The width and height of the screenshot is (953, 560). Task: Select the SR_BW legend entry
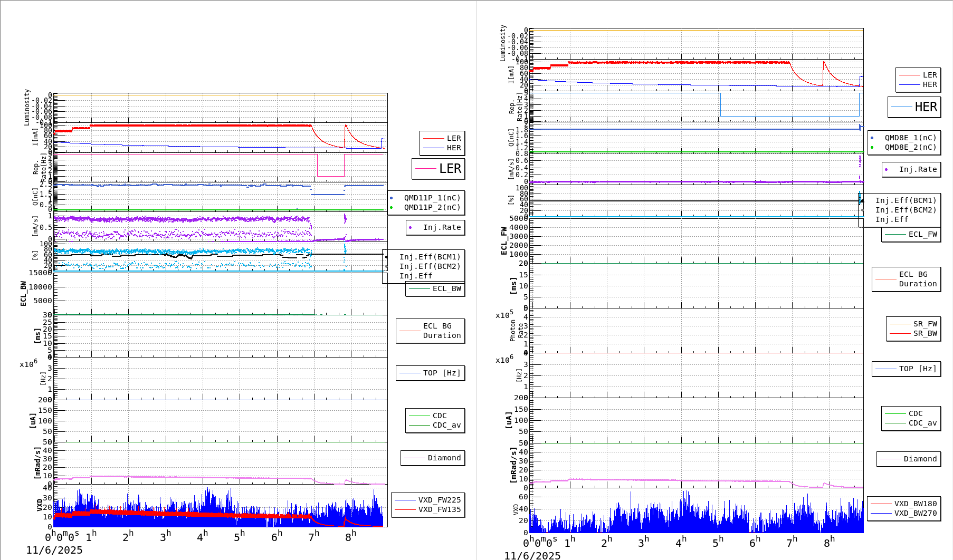(x=925, y=333)
